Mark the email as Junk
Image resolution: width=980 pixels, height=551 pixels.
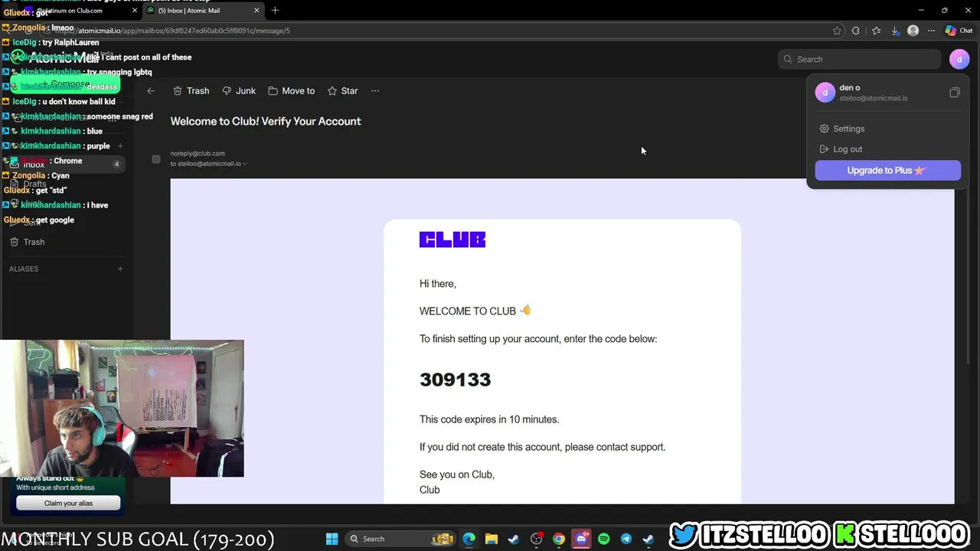239,91
